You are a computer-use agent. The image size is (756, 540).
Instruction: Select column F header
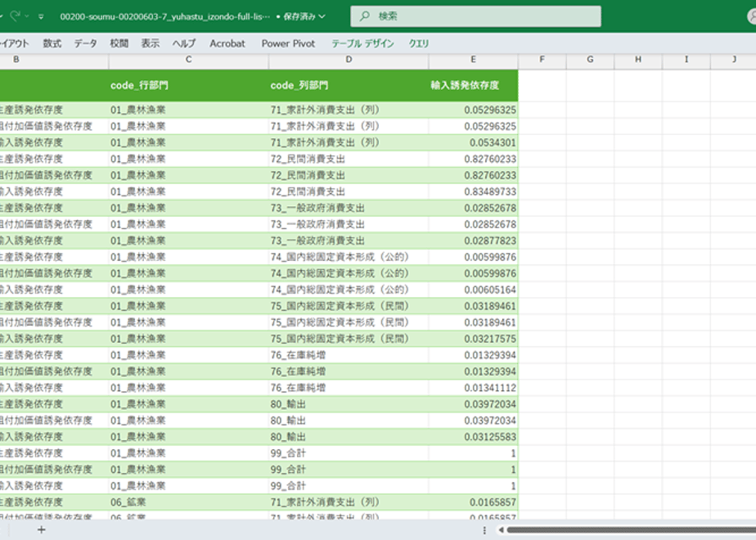click(x=542, y=59)
